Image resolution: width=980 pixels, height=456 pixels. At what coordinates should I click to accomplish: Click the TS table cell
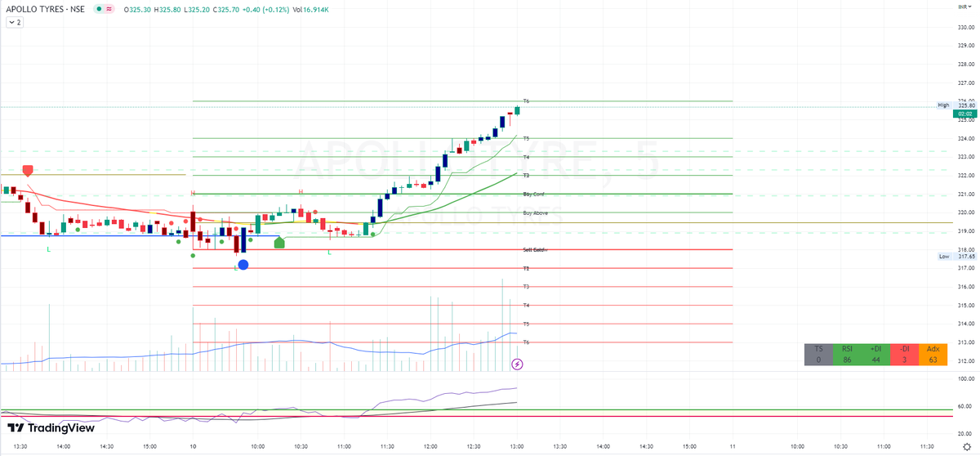(x=818, y=354)
